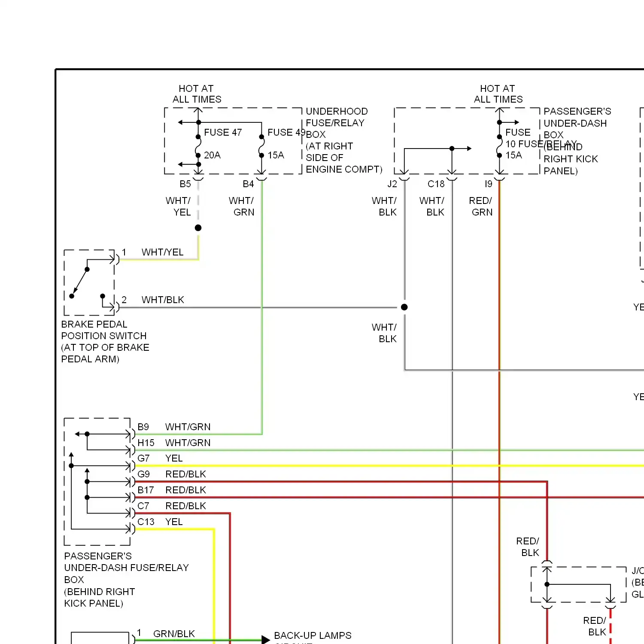Viewport: 644px width, 644px height.
Task: Click brake switch pin 1 WHT/YEL label
Action: pyautogui.click(x=162, y=252)
